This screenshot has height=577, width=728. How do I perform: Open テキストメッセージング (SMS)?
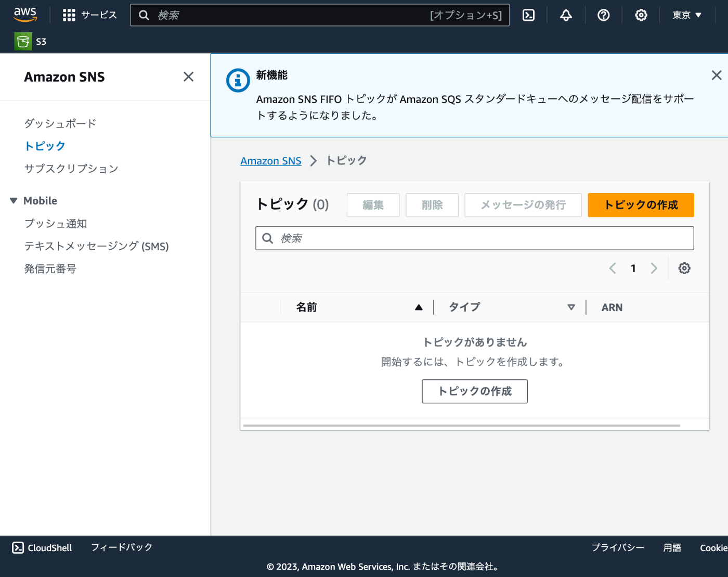96,246
